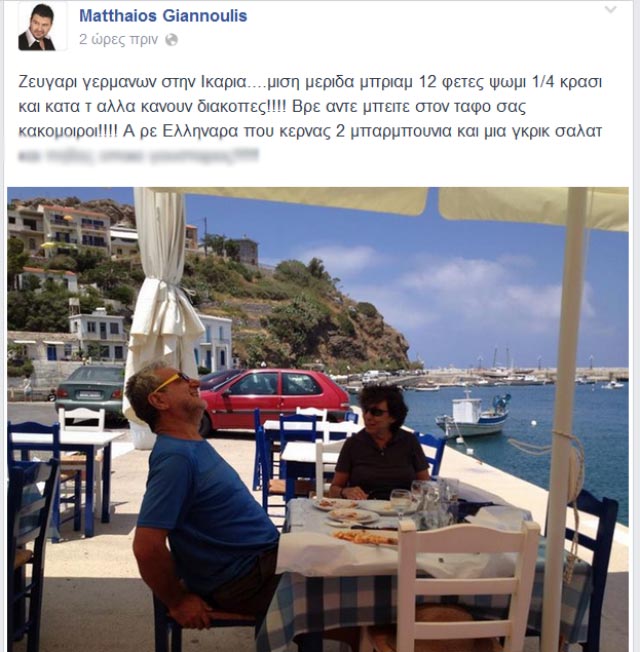640x652 pixels.
Task: Click the white fishing boat in harbor
Action: coord(472,415)
